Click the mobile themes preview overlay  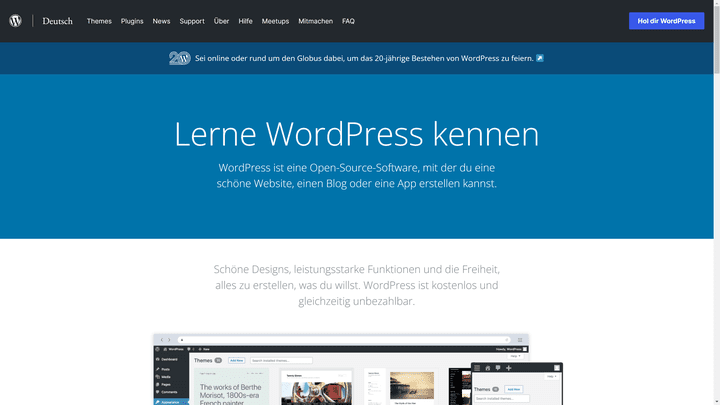pos(517,384)
